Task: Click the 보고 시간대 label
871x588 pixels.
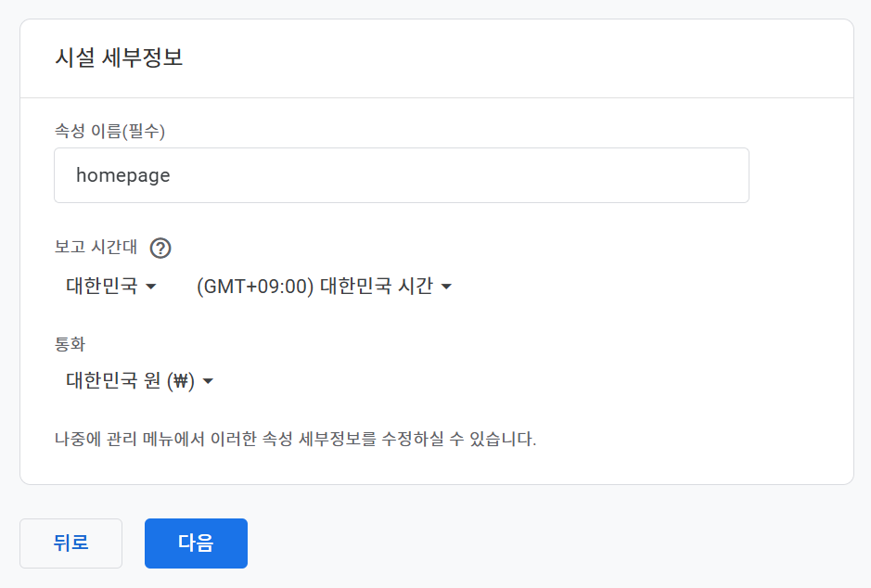Action: tap(96, 248)
